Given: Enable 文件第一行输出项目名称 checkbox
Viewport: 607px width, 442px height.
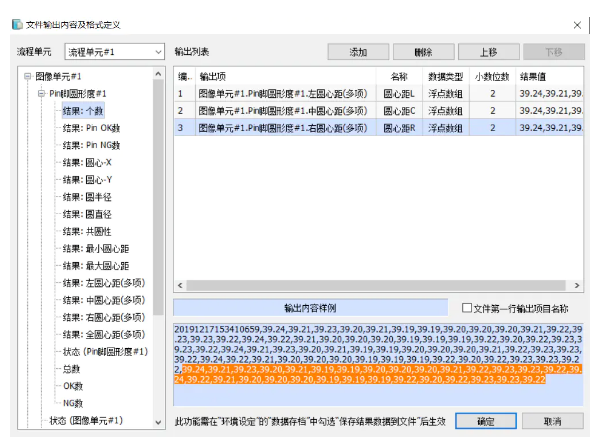Looking at the screenshot, I should point(468,307).
